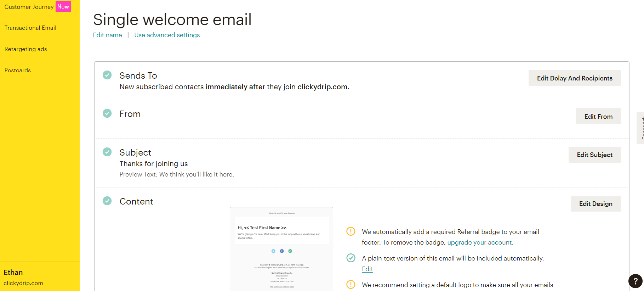This screenshot has height=291, width=644.
Task: Open Transactional Email in sidebar
Action: 30,28
